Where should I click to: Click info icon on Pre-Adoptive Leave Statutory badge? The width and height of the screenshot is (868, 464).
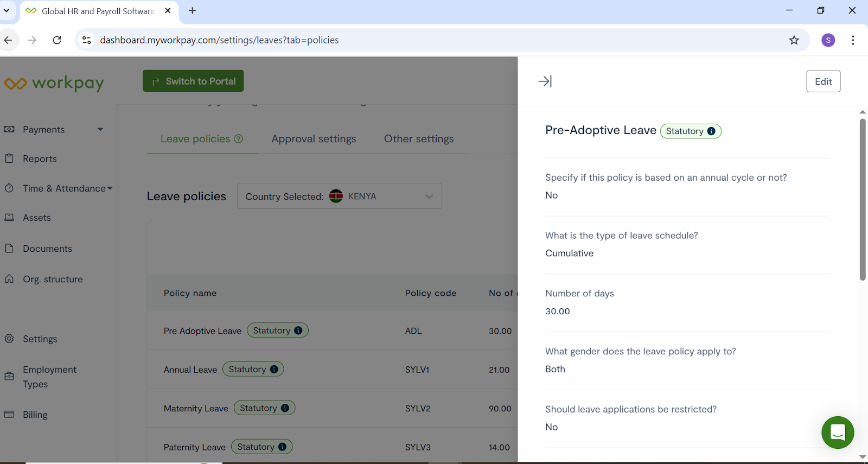click(711, 131)
